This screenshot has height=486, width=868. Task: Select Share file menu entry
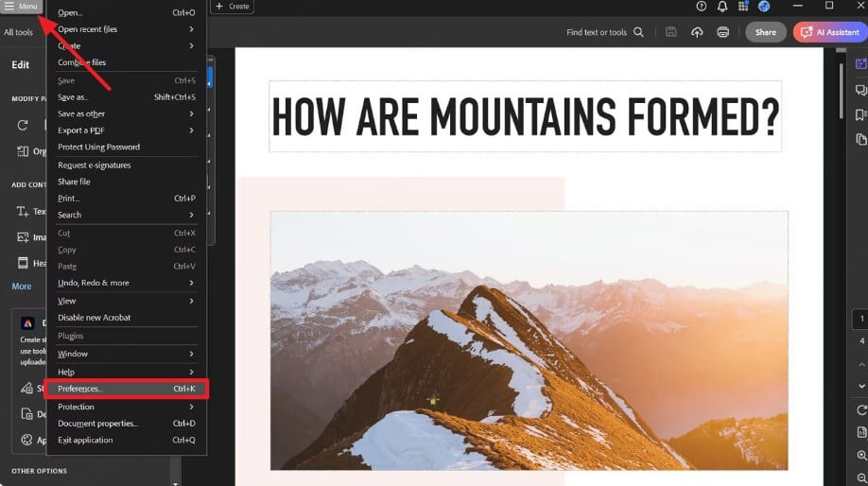click(126, 182)
